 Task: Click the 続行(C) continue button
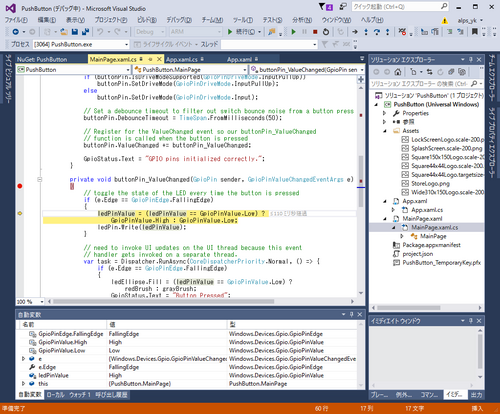pyautogui.click(x=242, y=32)
